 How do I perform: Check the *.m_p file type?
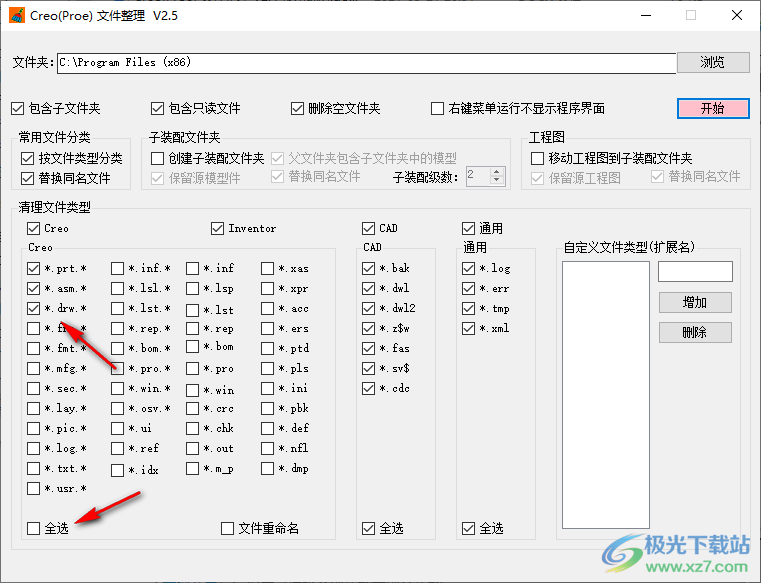coord(193,468)
